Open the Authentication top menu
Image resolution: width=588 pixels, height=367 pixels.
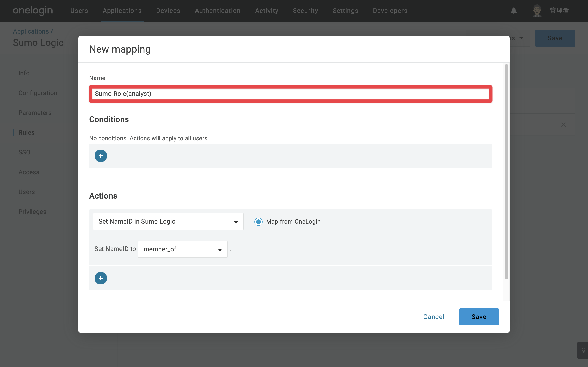[x=218, y=11]
